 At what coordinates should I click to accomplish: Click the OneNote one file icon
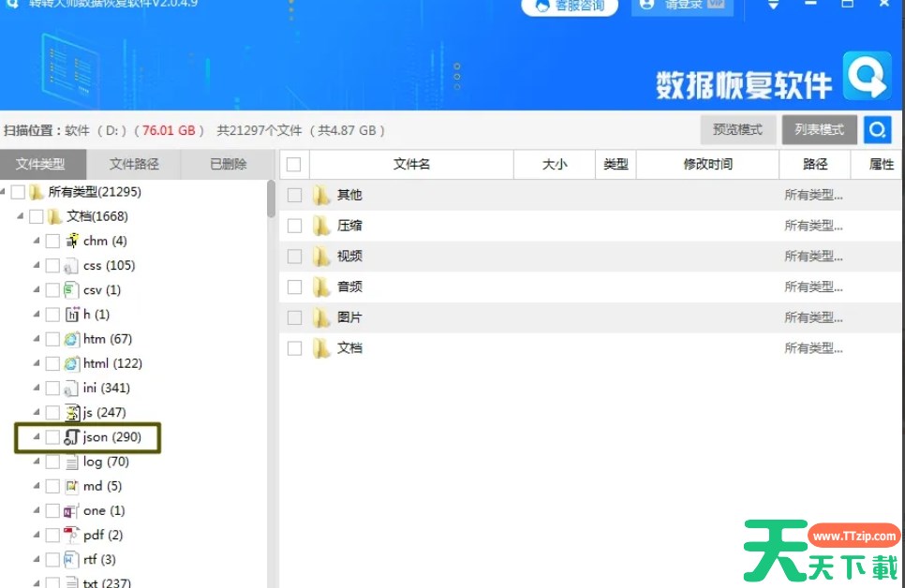pyautogui.click(x=72, y=510)
